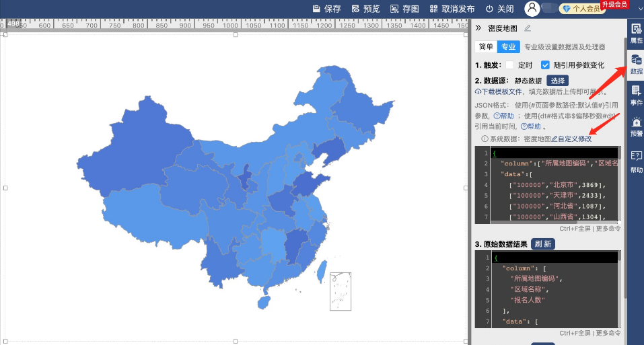The image size is (644, 345).
Task: Click the "山西省" data row in editor
Action: pyautogui.click(x=557, y=217)
